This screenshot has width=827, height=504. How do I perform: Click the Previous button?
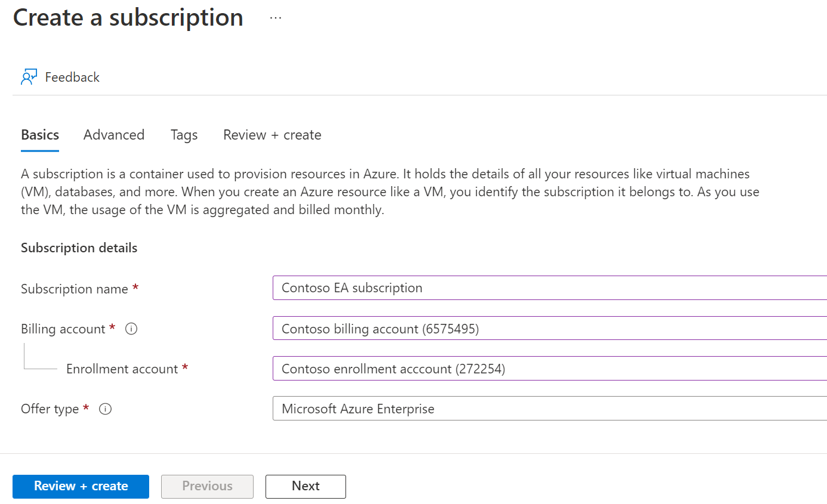[x=207, y=486]
